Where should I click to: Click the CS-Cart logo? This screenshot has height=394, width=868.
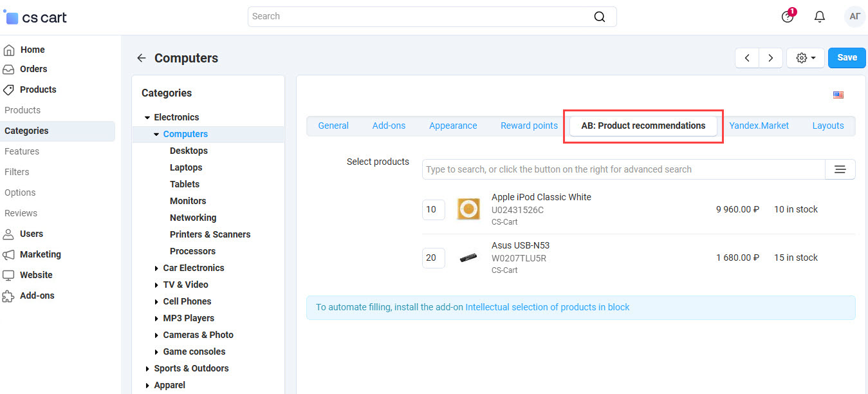[x=35, y=17]
